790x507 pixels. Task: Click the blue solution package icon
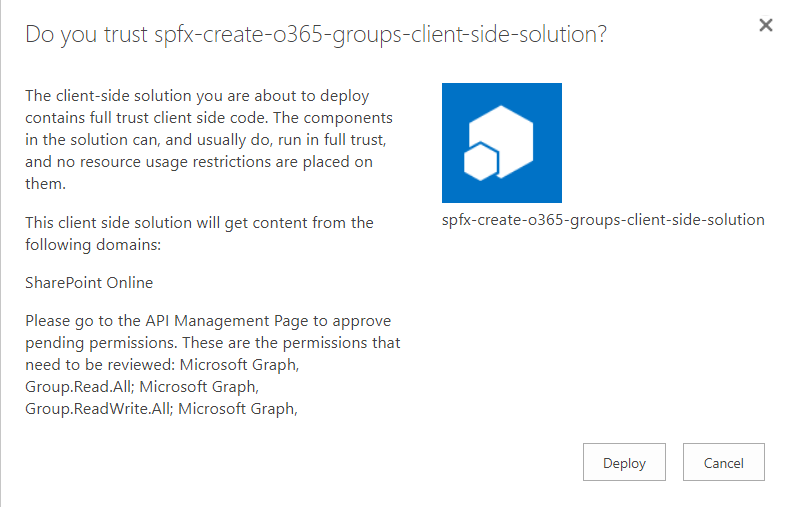(x=502, y=143)
